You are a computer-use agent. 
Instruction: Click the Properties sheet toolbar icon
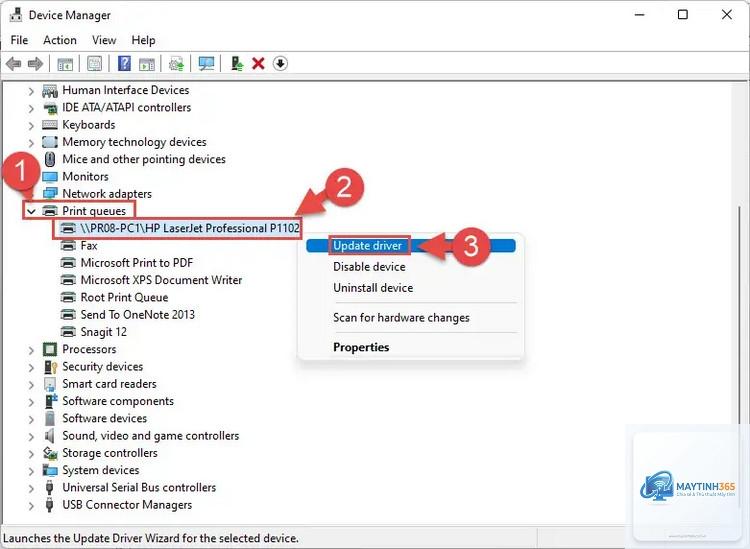point(94,63)
